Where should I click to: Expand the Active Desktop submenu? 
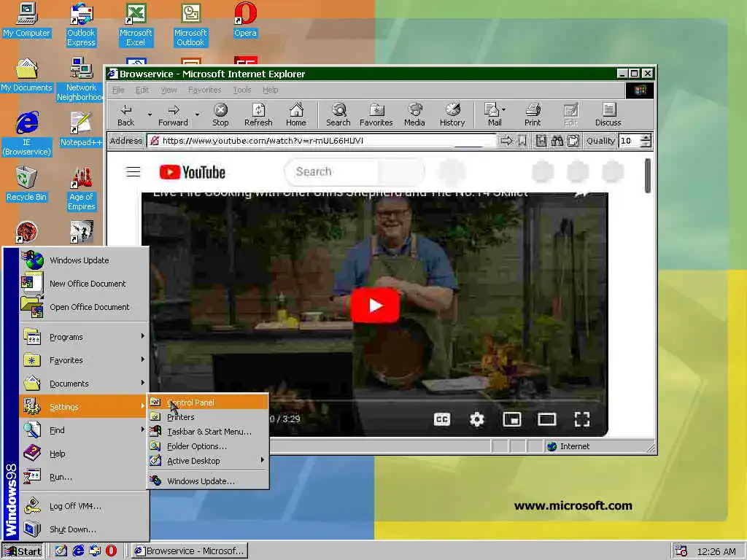pos(208,461)
